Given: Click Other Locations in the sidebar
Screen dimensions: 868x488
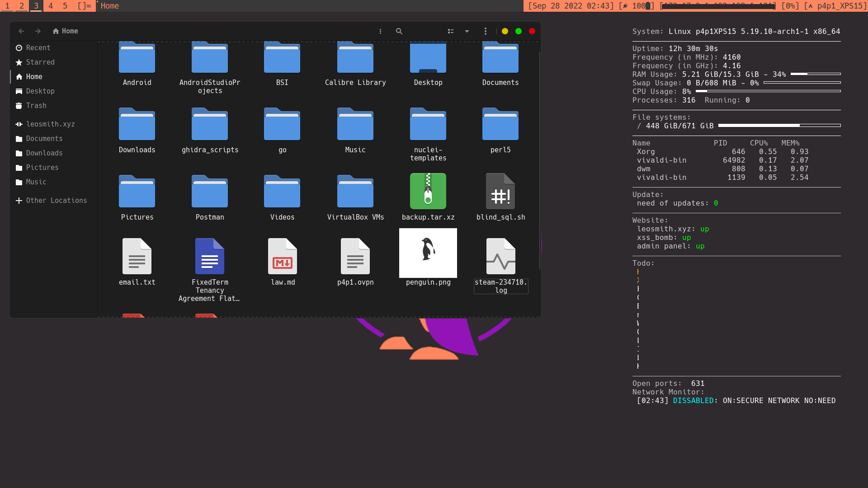Looking at the screenshot, I should (56, 201).
